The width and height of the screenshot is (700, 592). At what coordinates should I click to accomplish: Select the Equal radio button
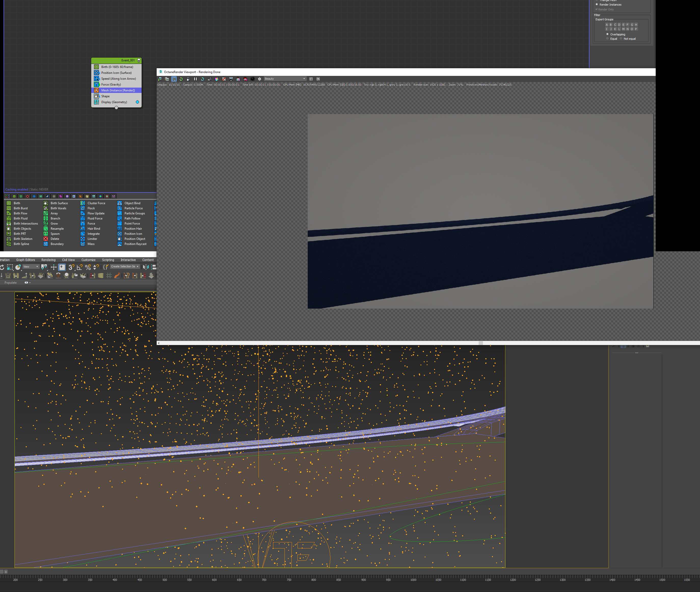click(608, 39)
